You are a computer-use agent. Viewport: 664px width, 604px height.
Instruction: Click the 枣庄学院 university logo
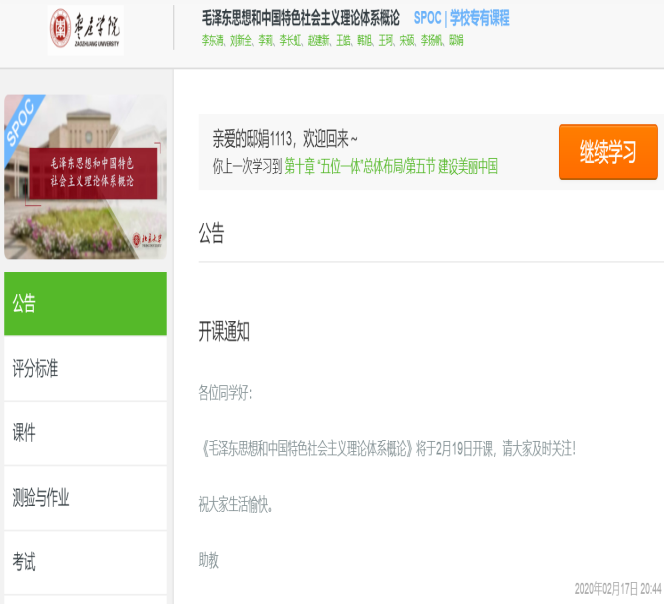(86, 30)
